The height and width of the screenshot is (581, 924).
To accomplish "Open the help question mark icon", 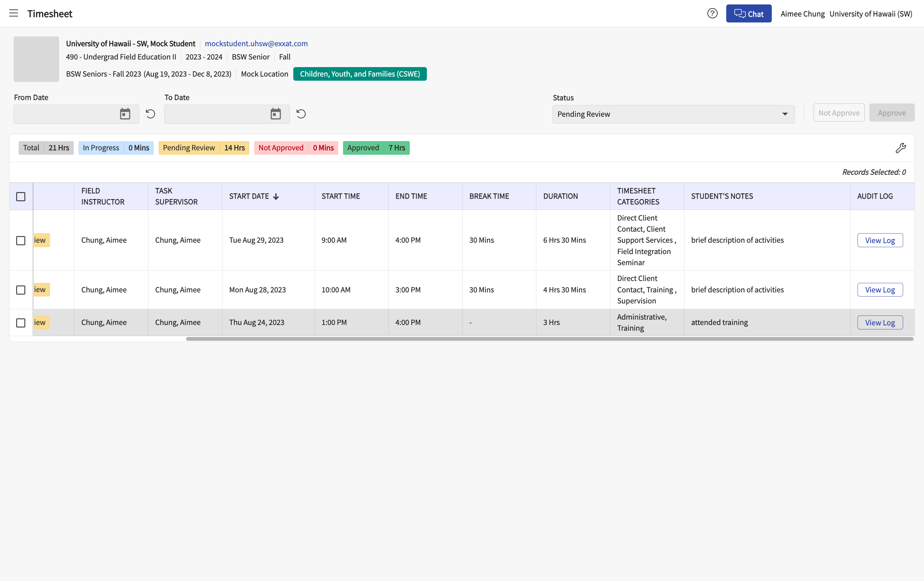I will 712,13.
